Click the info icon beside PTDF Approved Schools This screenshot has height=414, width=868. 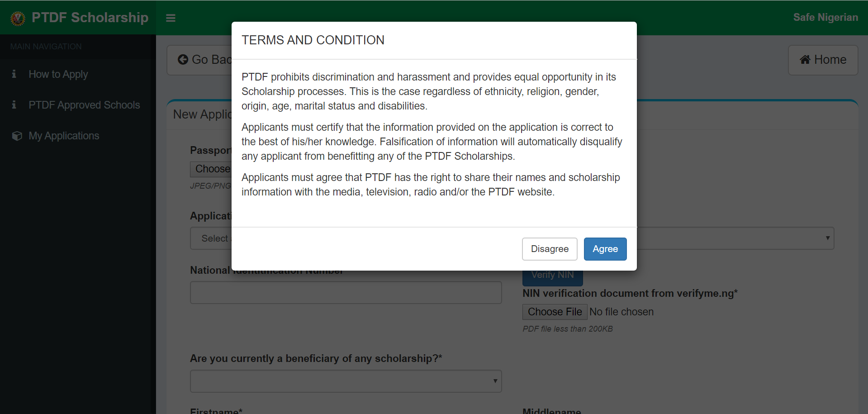click(14, 105)
